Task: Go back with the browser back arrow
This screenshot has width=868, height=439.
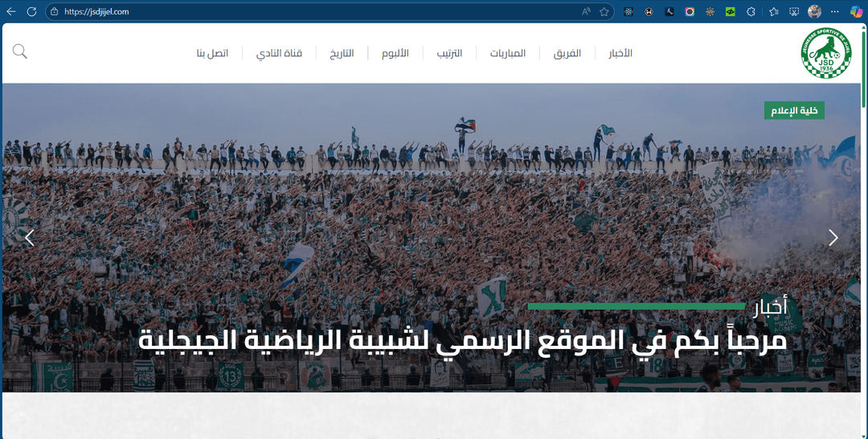Action: click(x=11, y=12)
